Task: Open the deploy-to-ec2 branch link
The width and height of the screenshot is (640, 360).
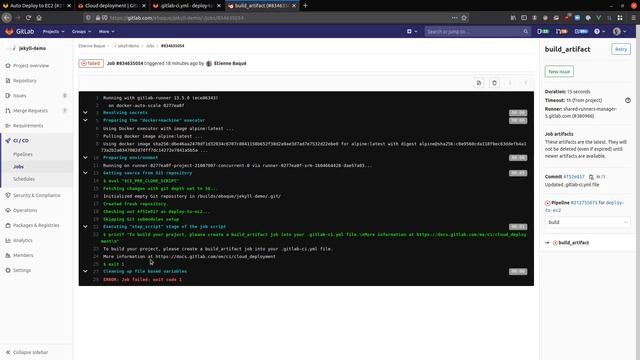Action: pyautogui.click(x=584, y=207)
